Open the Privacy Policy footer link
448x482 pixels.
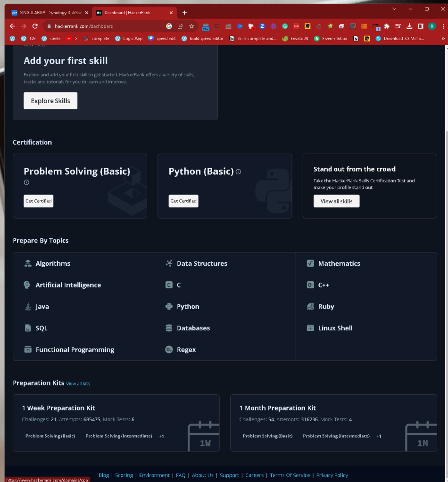332,475
